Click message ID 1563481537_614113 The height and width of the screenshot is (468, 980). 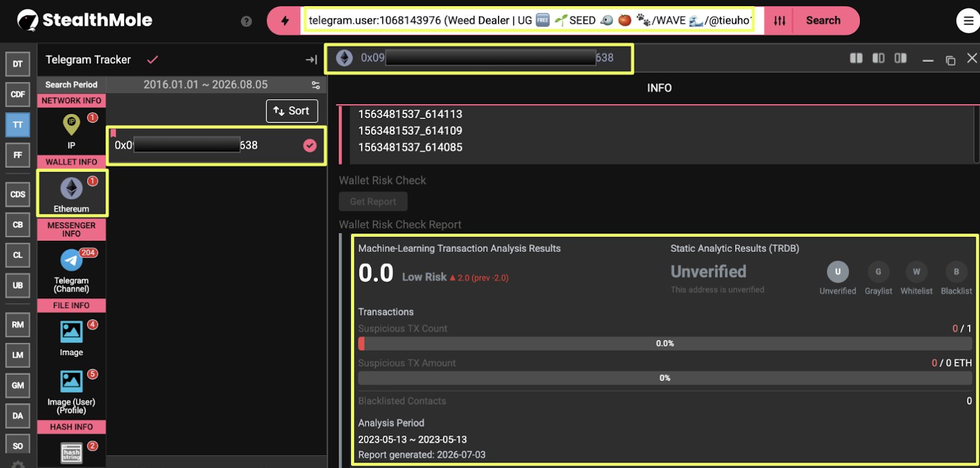tap(410, 114)
